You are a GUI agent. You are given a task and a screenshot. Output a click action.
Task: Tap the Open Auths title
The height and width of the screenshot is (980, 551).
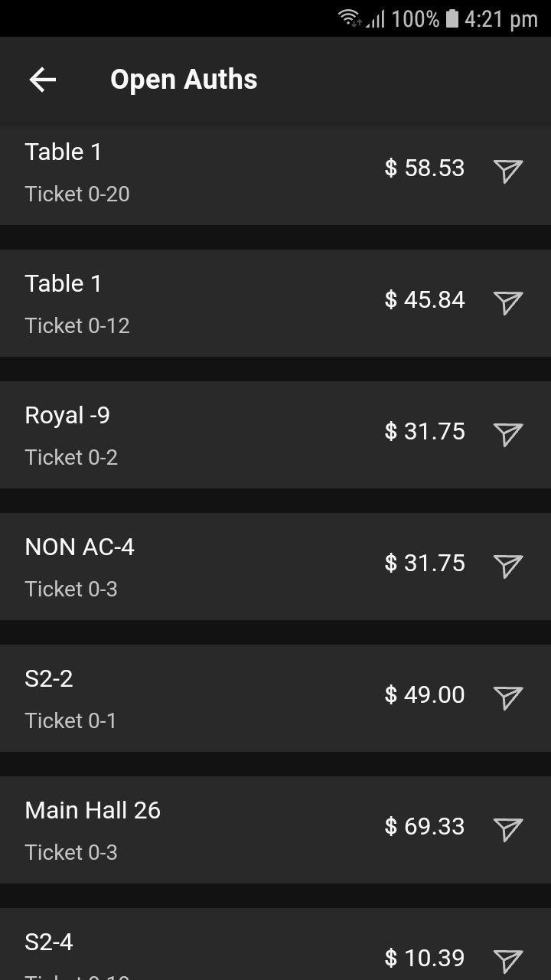(x=184, y=80)
